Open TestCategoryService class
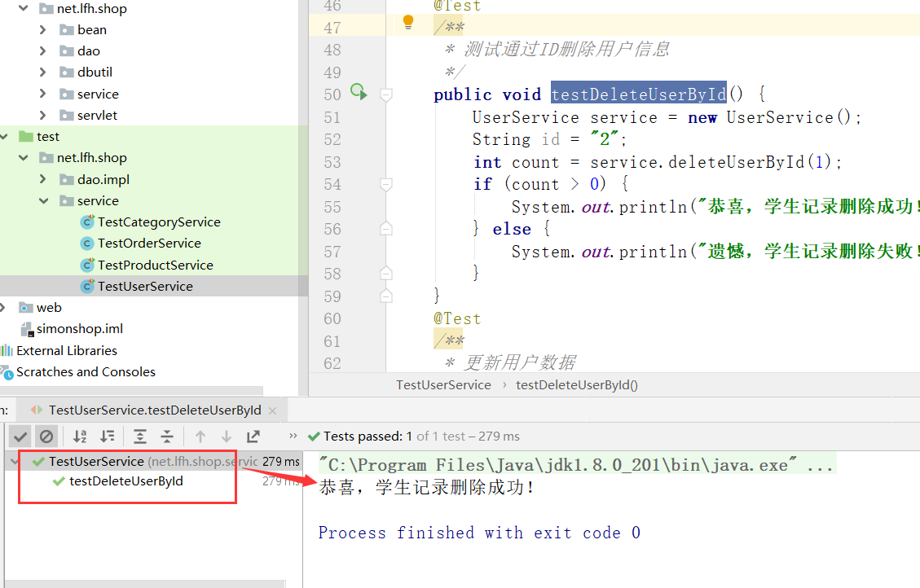920x588 pixels. tap(159, 222)
